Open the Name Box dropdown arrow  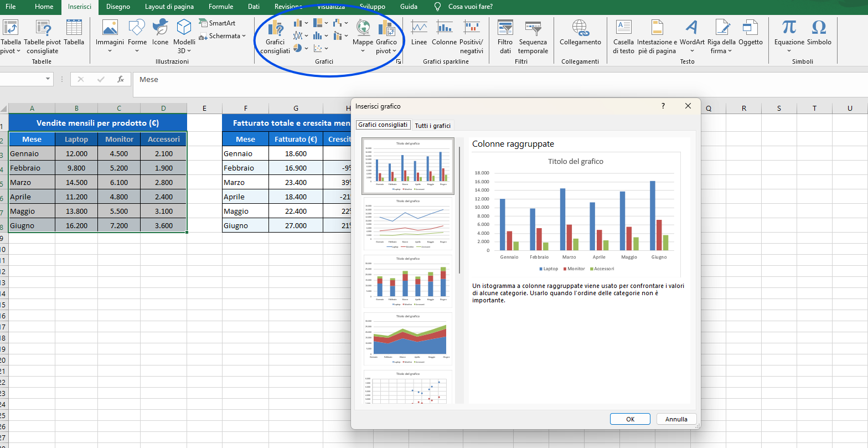[x=48, y=79]
